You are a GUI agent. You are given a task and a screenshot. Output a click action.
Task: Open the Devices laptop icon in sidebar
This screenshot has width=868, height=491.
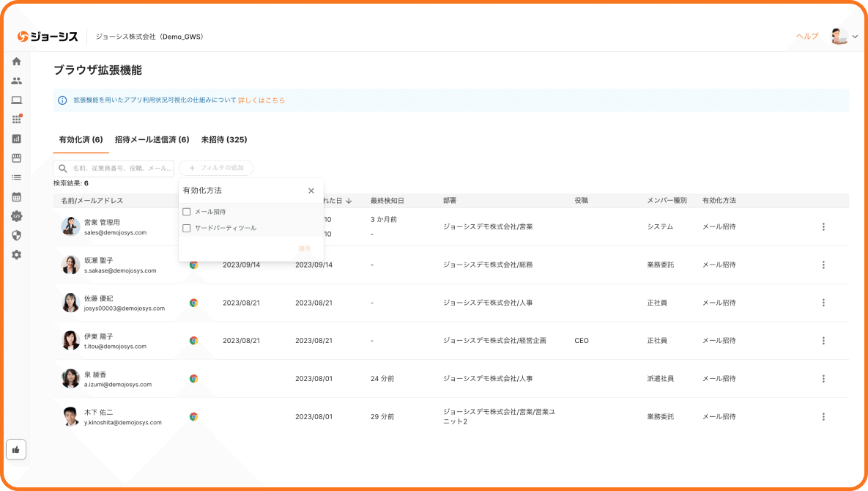[17, 100]
